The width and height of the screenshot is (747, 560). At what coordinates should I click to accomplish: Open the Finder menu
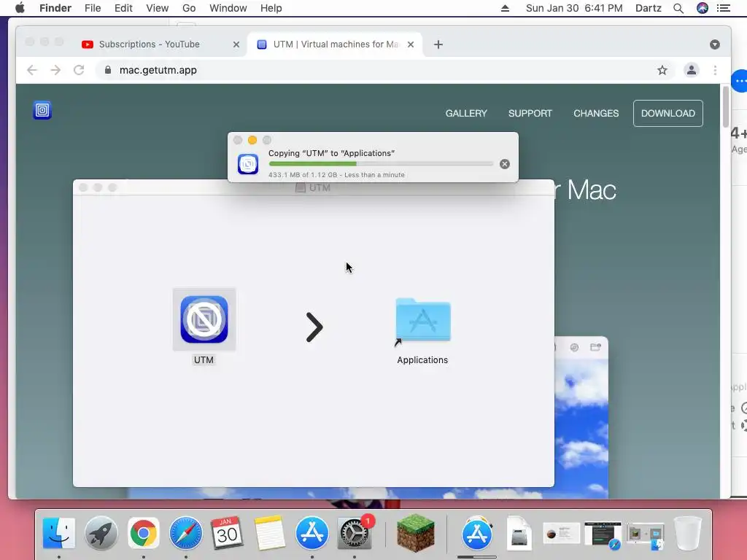[x=55, y=8]
